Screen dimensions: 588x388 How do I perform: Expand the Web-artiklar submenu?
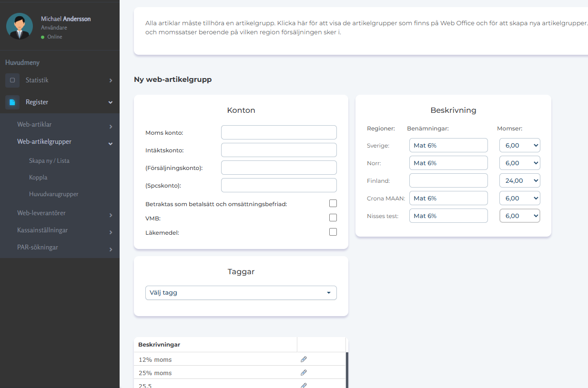click(x=34, y=125)
